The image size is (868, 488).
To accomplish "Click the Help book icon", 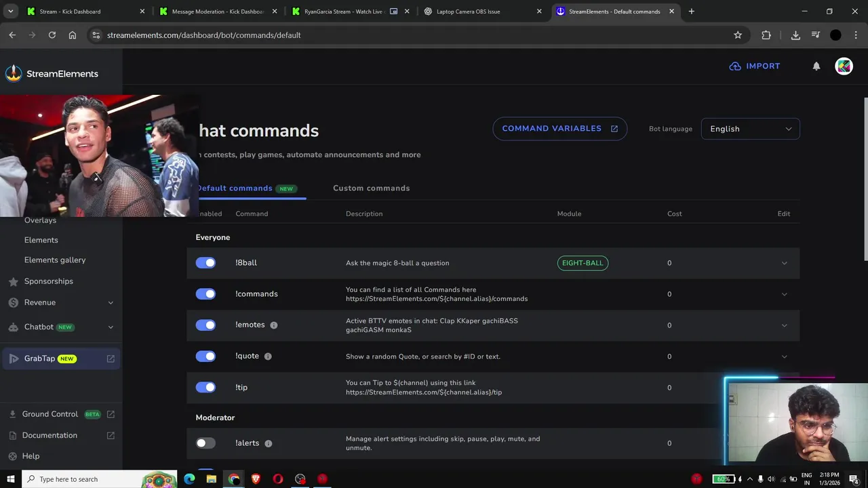I will (13, 456).
